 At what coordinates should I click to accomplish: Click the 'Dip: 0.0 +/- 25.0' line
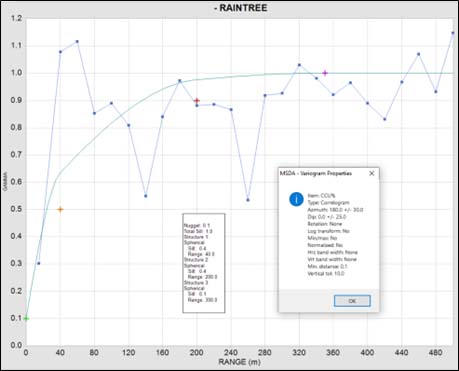coord(327,217)
